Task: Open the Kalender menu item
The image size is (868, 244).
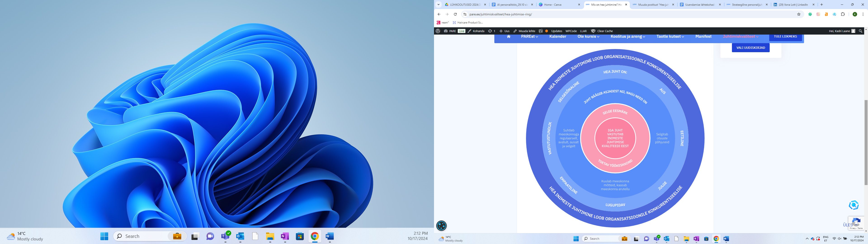Action: pos(558,36)
